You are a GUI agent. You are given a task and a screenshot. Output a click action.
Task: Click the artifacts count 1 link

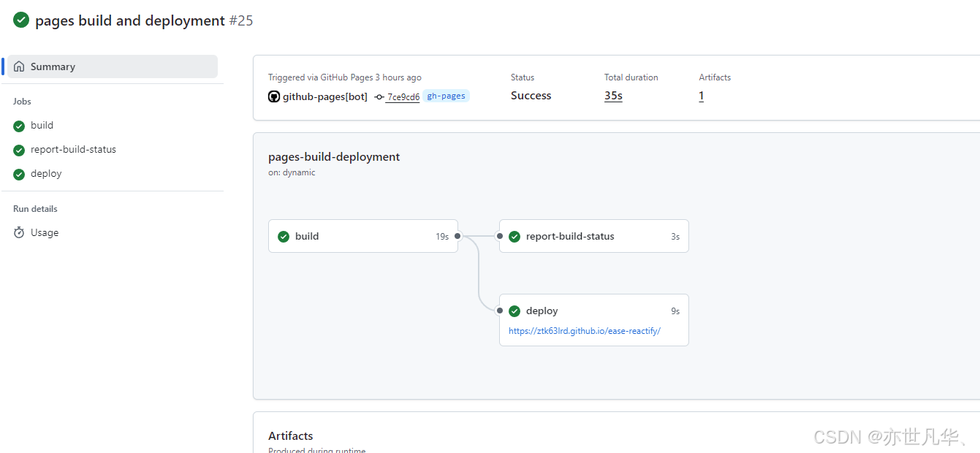[x=702, y=96]
